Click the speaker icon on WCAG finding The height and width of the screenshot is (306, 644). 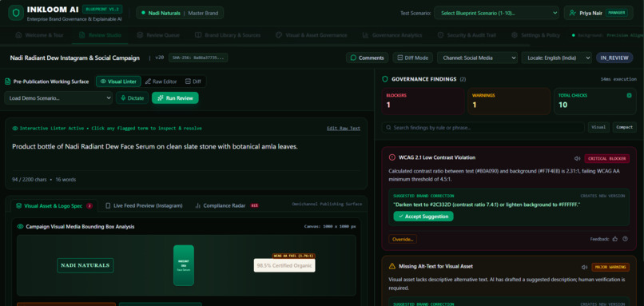coord(577,158)
